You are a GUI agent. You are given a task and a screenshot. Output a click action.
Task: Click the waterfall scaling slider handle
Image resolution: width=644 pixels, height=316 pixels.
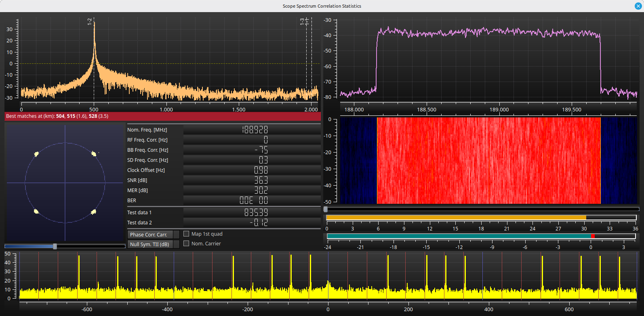[x=326, y=209]
